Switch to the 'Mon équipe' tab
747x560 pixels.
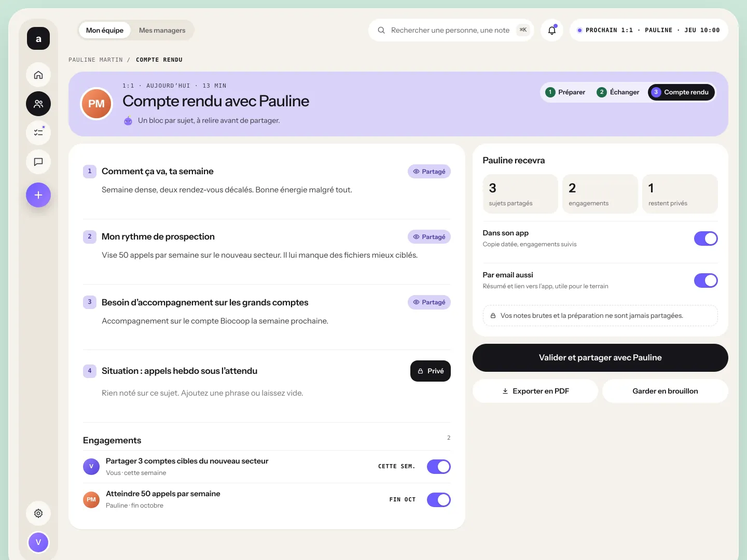coord(105,30)
